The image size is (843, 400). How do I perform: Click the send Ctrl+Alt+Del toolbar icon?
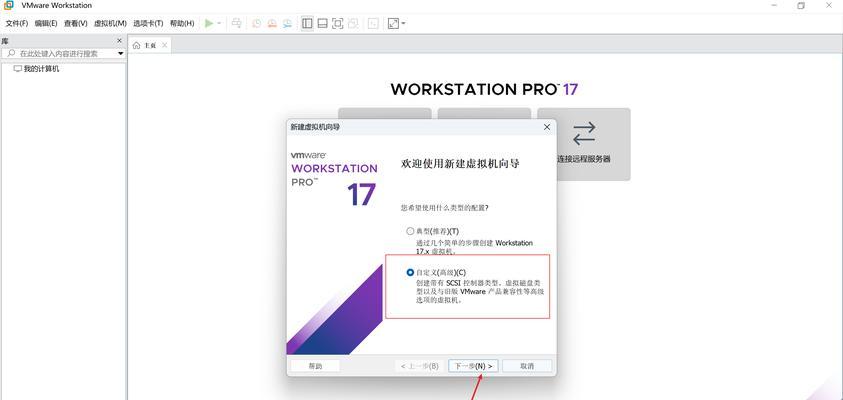(x=236, y=23)
